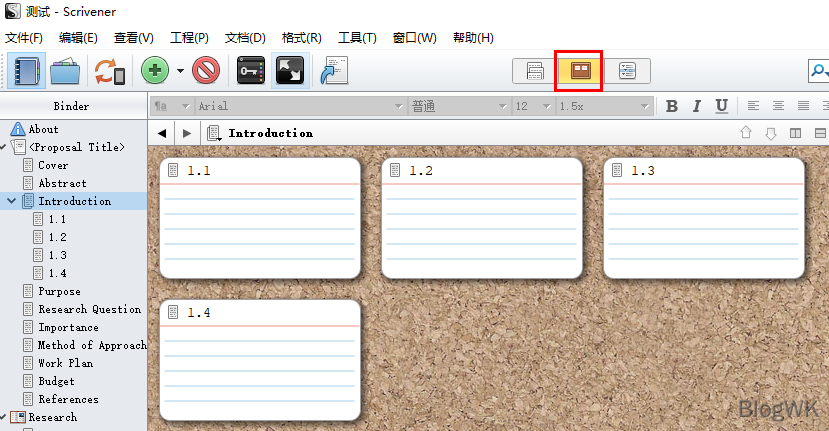The image size is (829, 431).
Task: Switch to Outliner view mode
Action: (627, 71)
